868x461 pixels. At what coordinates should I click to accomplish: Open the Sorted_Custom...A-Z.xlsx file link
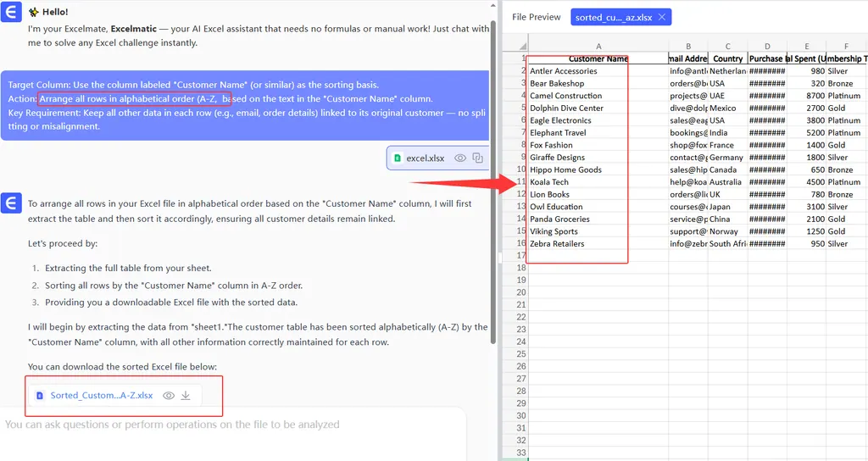(101, 395)
